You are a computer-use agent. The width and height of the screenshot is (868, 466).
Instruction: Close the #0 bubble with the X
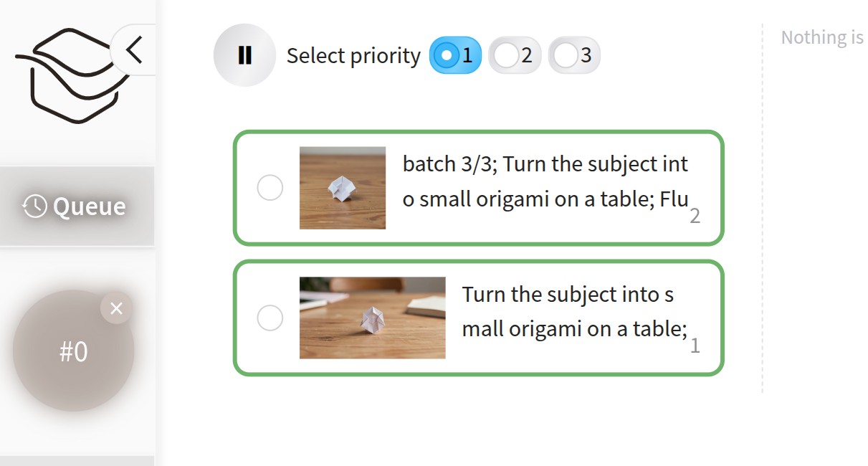[117, 309]
